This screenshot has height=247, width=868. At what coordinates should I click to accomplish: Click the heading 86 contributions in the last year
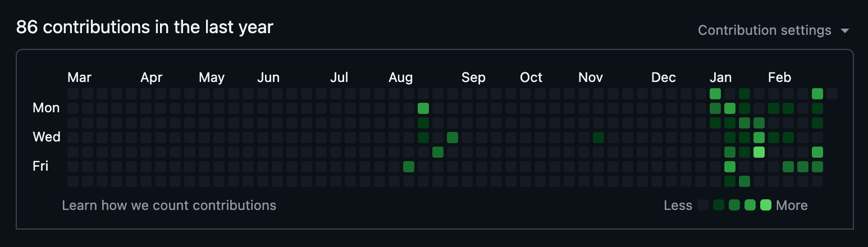(145, 27)
